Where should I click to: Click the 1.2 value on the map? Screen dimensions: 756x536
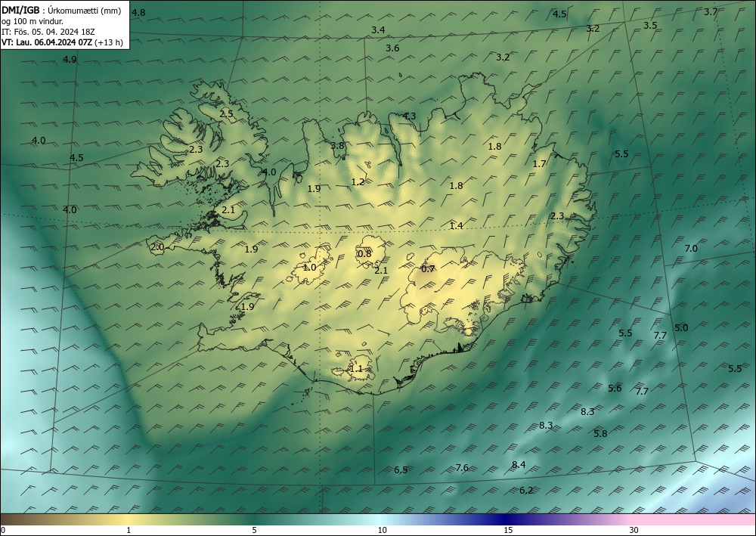(x=358, y=182)
